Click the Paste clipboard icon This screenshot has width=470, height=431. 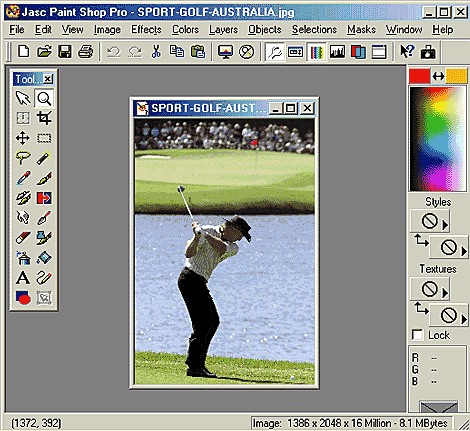coord(198,52)
